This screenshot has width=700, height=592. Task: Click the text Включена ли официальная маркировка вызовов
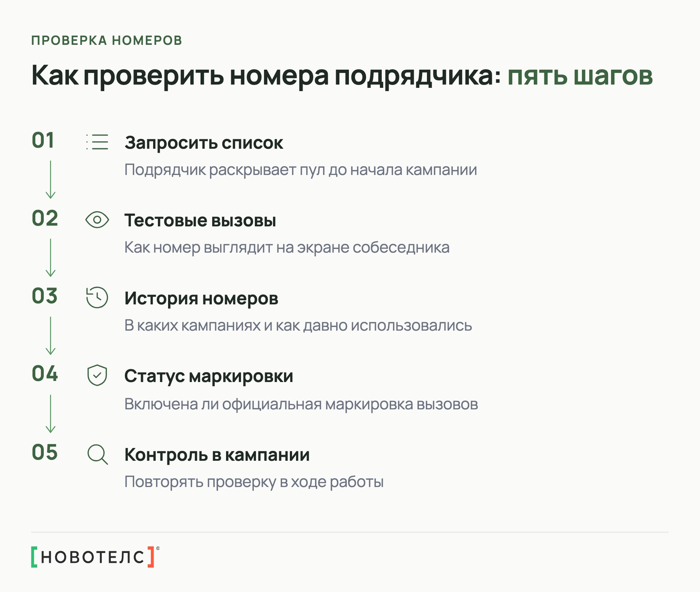301,404
